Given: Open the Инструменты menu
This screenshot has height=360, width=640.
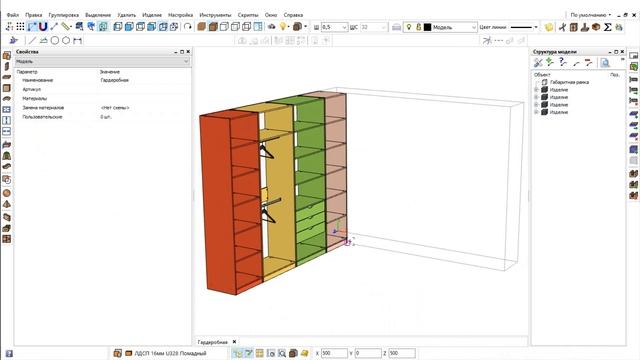Looking at the screenshot, I should tap(215, 15).
